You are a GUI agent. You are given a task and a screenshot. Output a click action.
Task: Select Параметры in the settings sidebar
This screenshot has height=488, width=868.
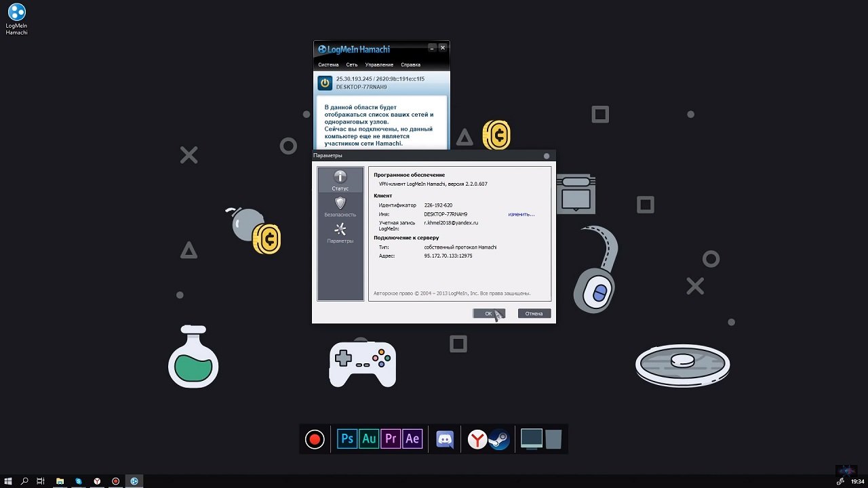pos(340,232)
